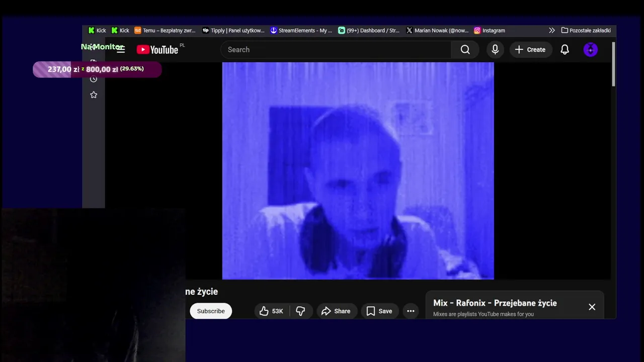
Task: Share the video
Action: [x=336, y=311]
